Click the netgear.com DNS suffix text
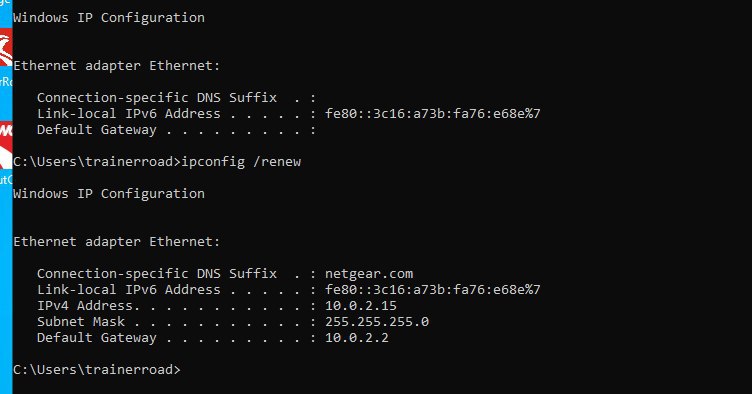Screen dimensions: 752x394 point(369,274)
